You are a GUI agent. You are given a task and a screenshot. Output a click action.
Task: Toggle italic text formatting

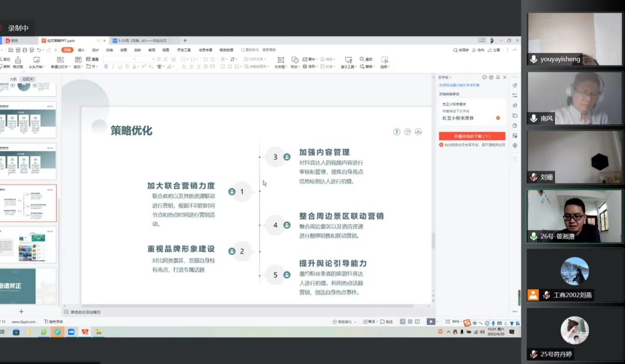point(113,66)
